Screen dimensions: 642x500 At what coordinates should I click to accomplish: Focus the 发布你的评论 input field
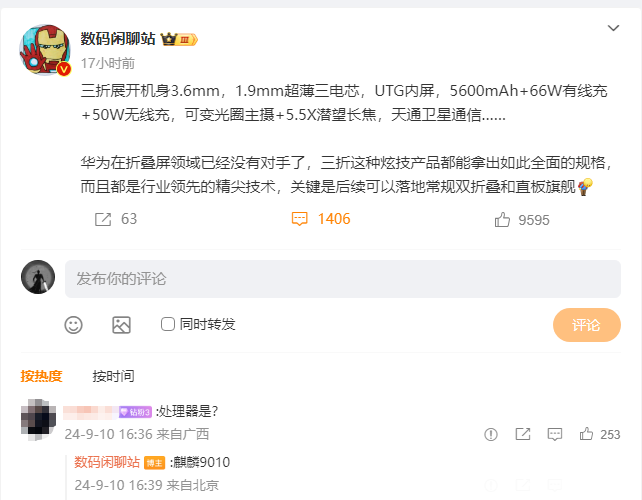pos(343,279)
